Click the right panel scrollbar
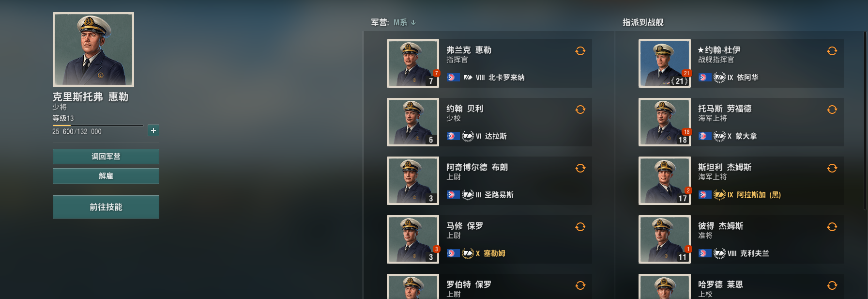The height and width of the screenshot is (299, 868). (865, 121)
